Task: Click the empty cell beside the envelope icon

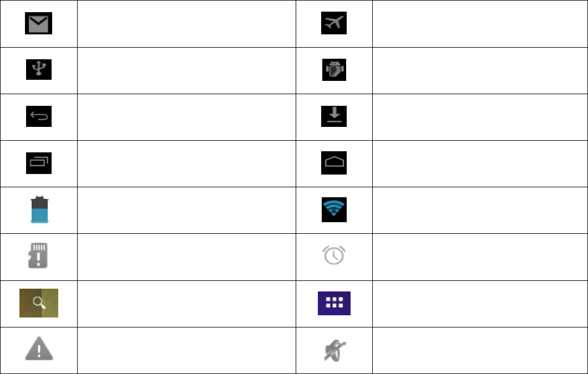Action: click(x=186, y=24)
